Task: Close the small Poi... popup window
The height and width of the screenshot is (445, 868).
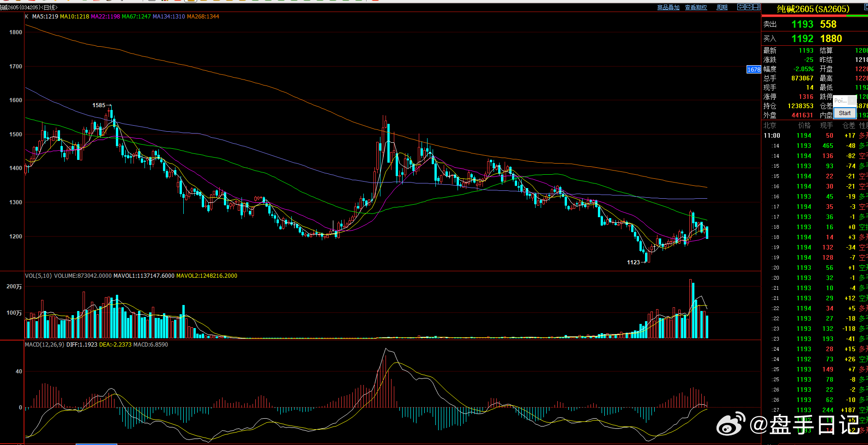Action: coord(852,100)
